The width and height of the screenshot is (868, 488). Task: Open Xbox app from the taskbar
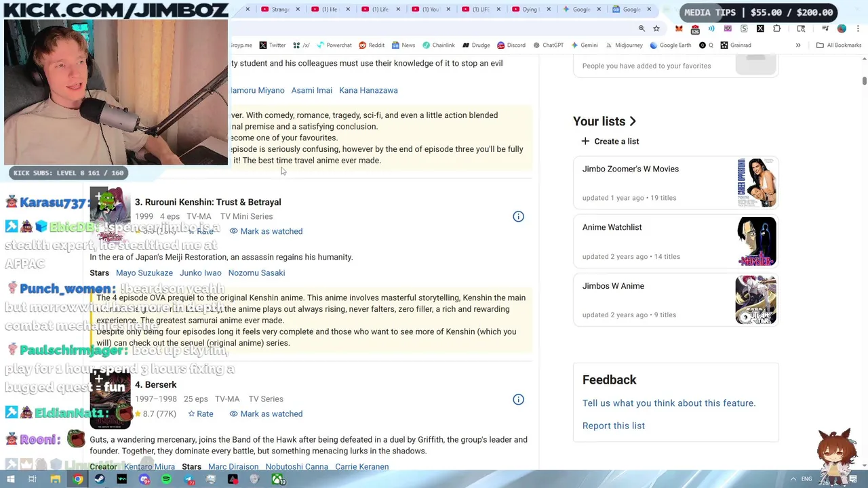277,479
